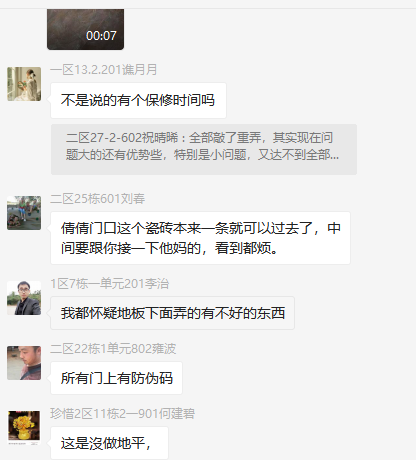
Task: Open avatar of 二区25栋601刘春
Action: coord(24,213)
